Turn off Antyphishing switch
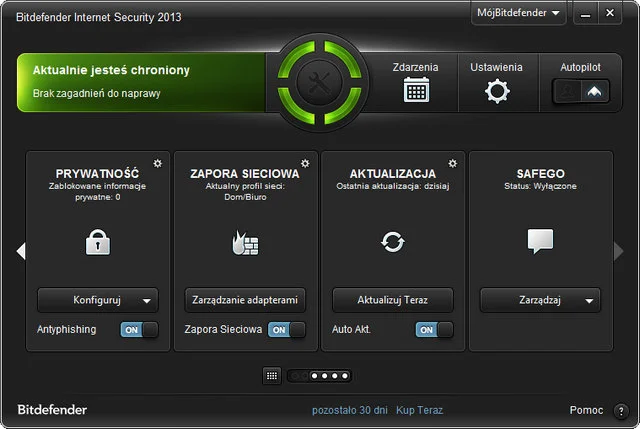 [x=139, y=330]
